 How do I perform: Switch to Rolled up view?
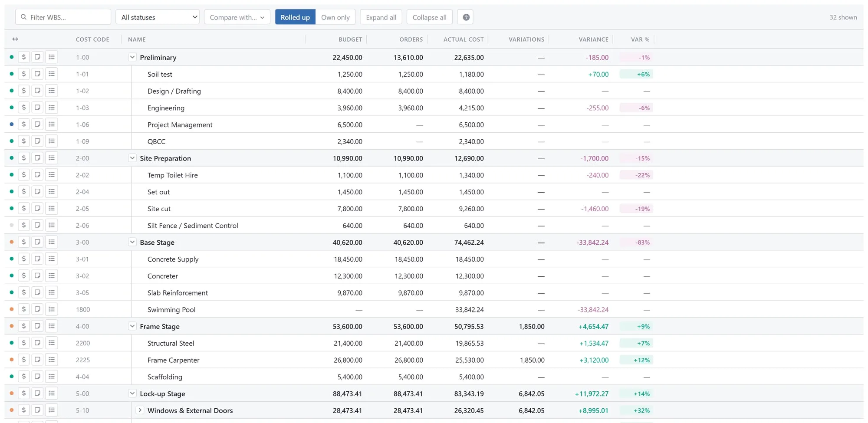coord(295,17)
